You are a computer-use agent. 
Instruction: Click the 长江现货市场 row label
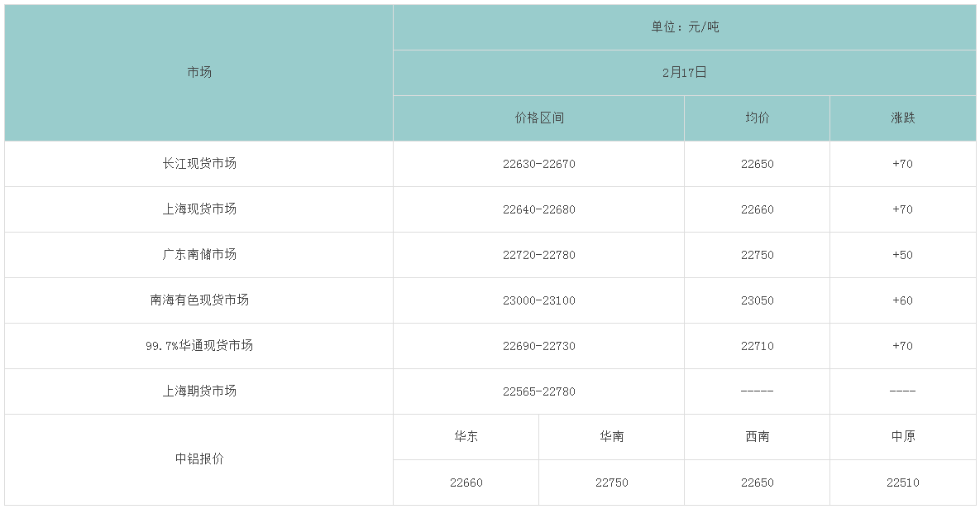click(199, 164)
